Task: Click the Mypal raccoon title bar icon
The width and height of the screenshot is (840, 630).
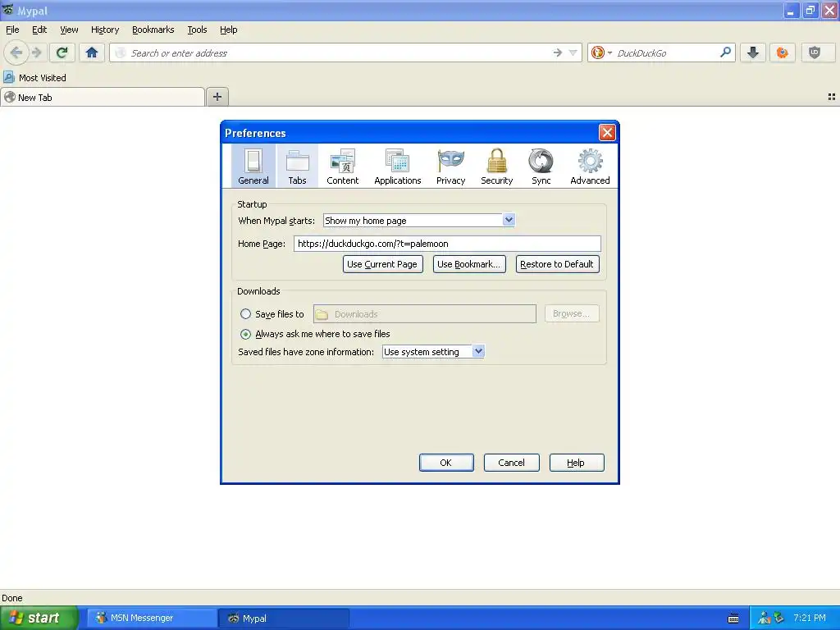Action: click(8, 10)
